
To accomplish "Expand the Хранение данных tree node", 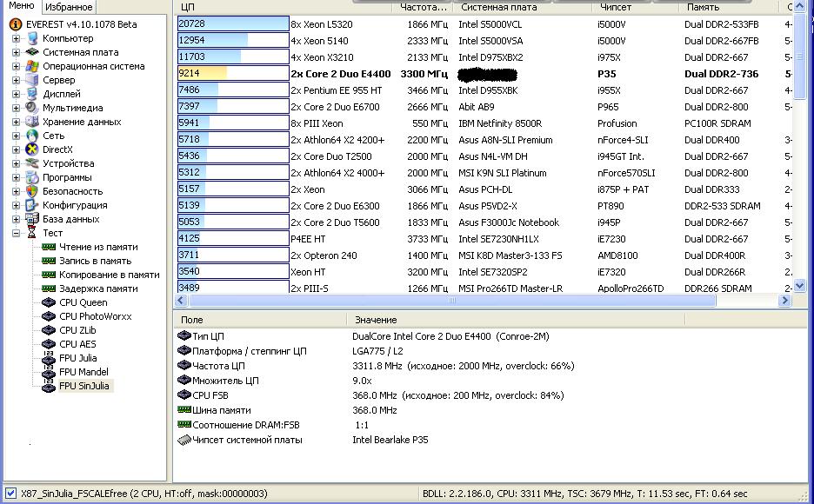I will click(16, 122).
